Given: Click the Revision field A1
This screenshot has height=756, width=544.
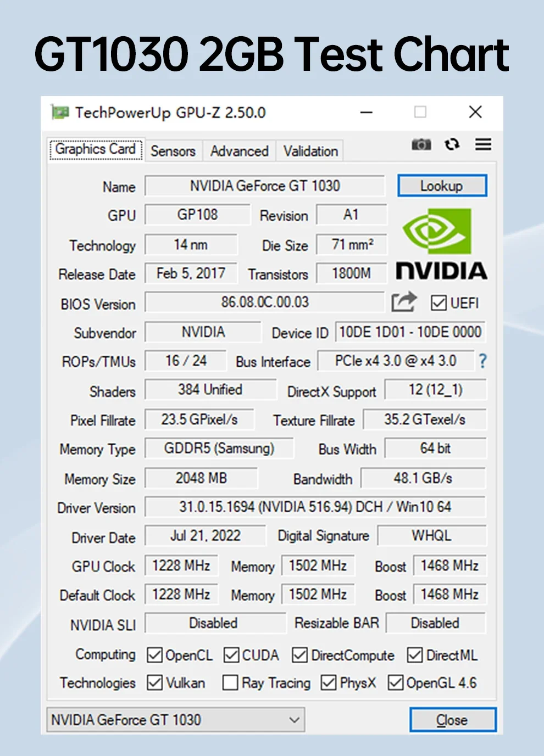Looking at the screenshot, I should pyautogui.click(x=351, y=215).
